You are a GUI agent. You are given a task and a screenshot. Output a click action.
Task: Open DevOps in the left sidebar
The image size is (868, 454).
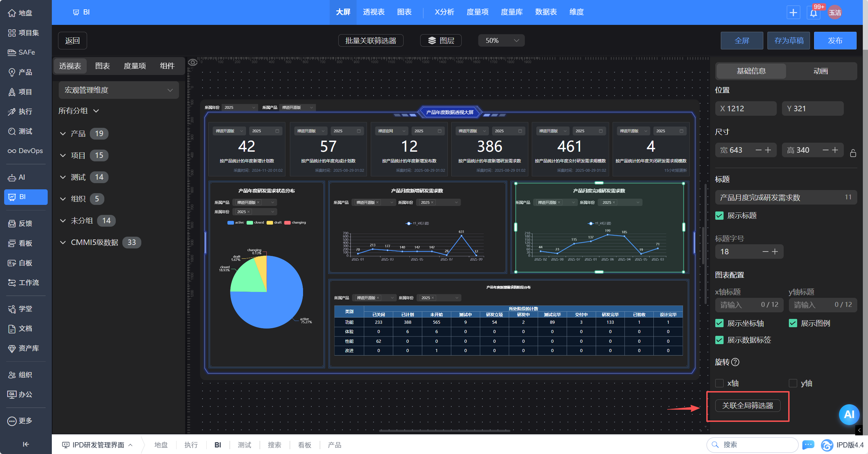[26, 151]
